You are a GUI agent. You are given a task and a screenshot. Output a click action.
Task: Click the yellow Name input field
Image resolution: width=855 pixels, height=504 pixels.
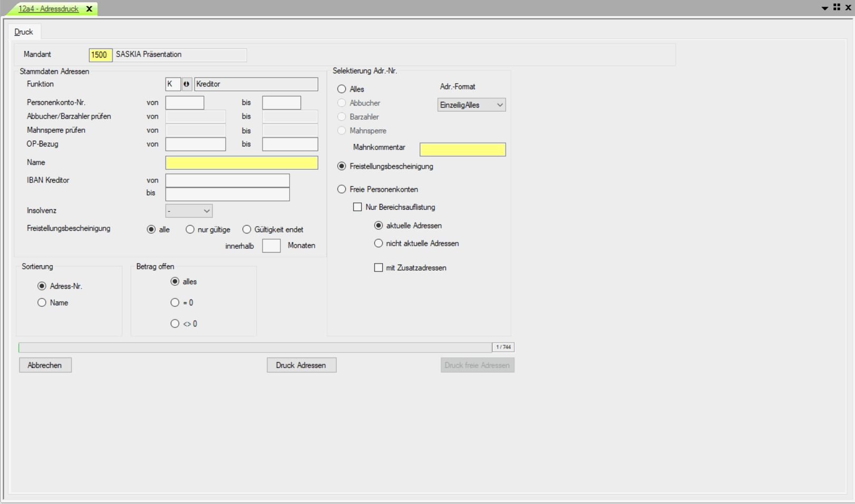click(241, 163)
